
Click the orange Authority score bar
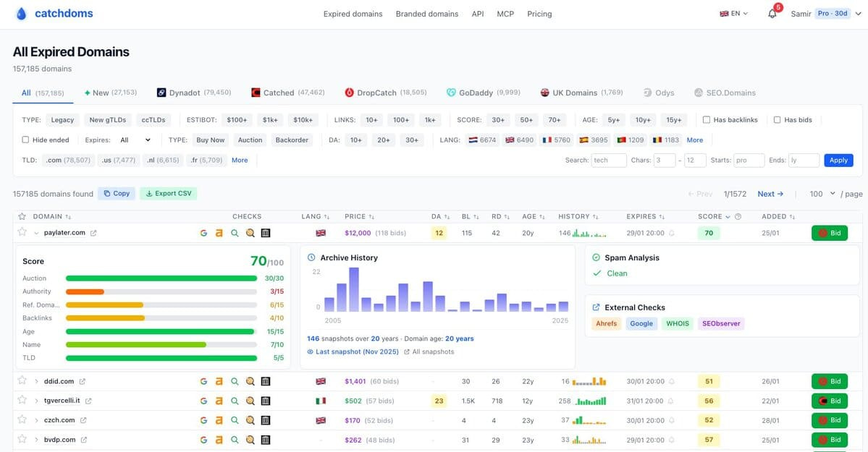pos(85,291)
